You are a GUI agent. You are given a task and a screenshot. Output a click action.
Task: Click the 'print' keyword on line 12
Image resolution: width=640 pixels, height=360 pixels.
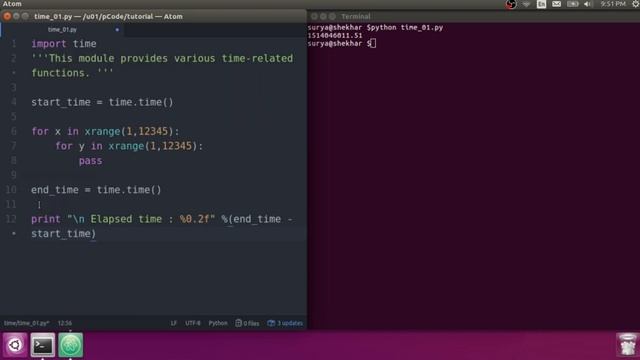pos(46,219)
